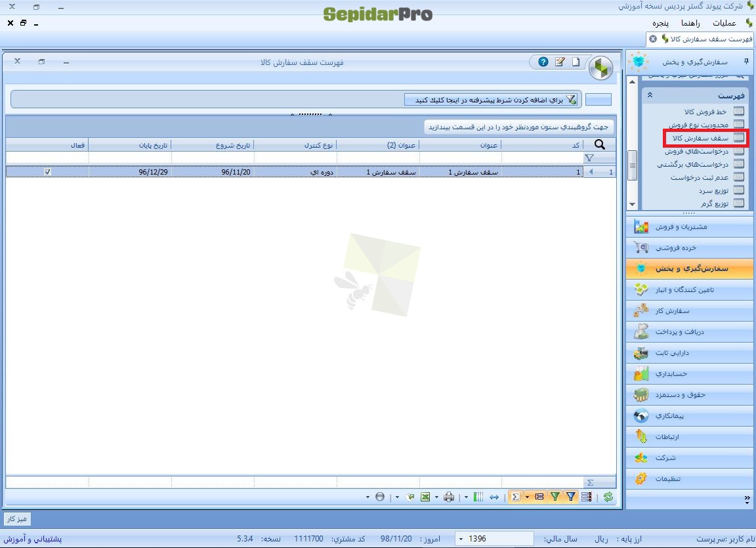Toggle the sigma summary icon in toolbar
Viewport: 756px width, 548px height.
tap(515, 497)
